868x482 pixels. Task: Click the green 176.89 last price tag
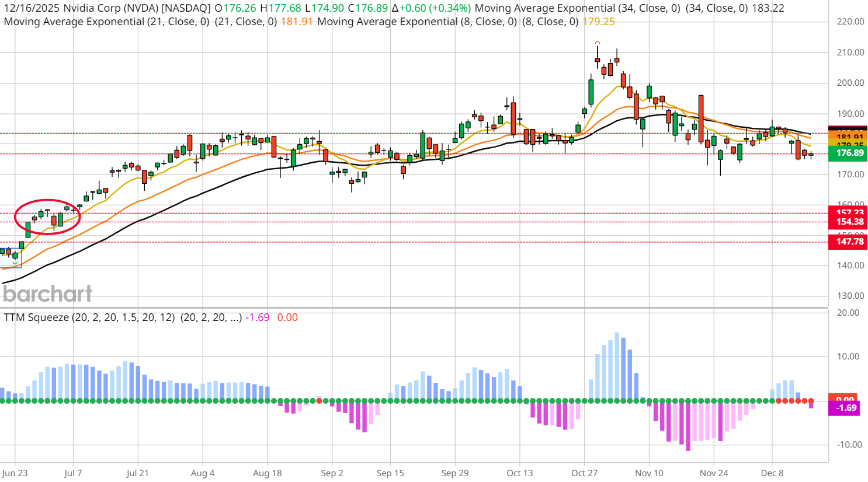848,153
